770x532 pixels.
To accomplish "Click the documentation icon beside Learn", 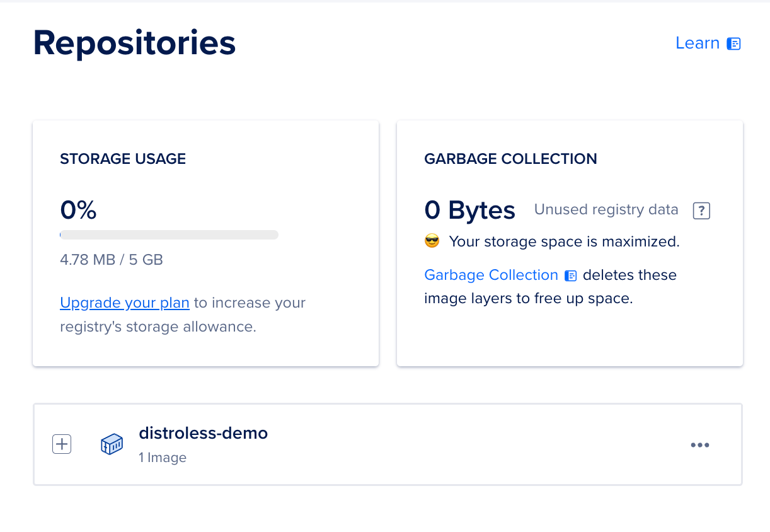I will point(733,43).
